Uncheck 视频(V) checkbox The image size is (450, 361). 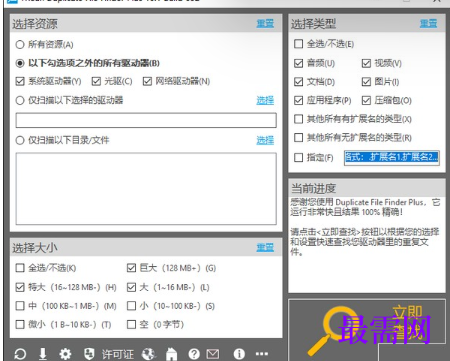coord(366,63)
